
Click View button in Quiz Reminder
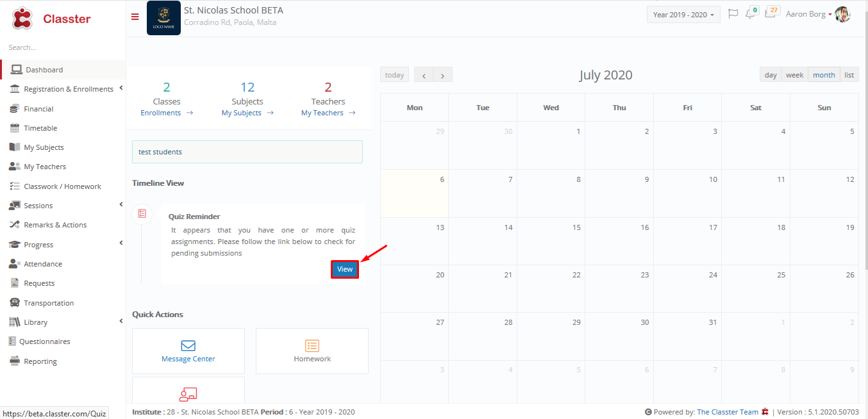345,269
